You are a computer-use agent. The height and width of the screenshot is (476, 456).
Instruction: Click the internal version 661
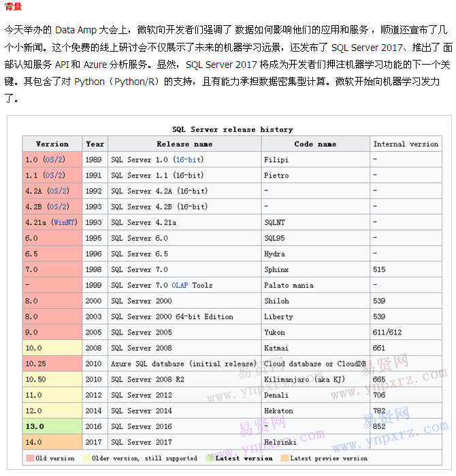(379, 348)
